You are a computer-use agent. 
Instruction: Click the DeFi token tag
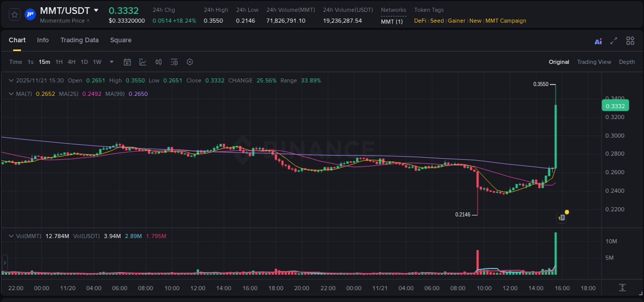point(419,21)
